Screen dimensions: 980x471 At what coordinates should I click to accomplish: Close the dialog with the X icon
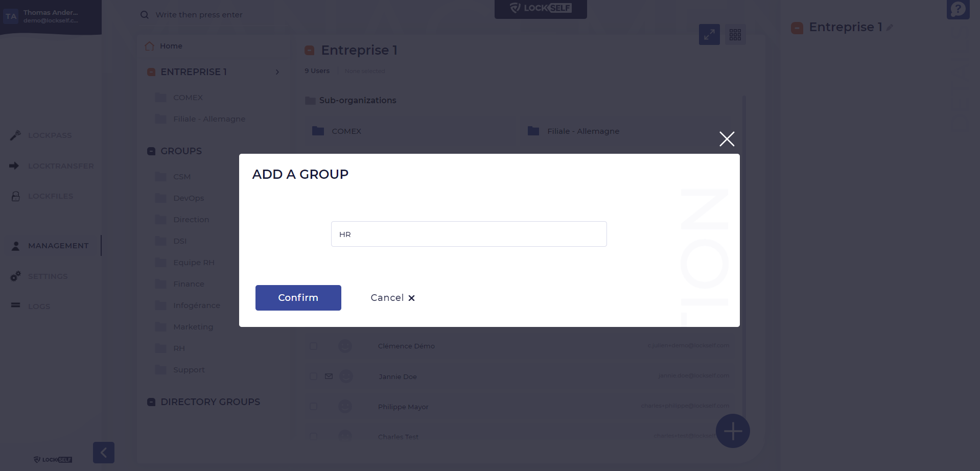pos(727,139)
